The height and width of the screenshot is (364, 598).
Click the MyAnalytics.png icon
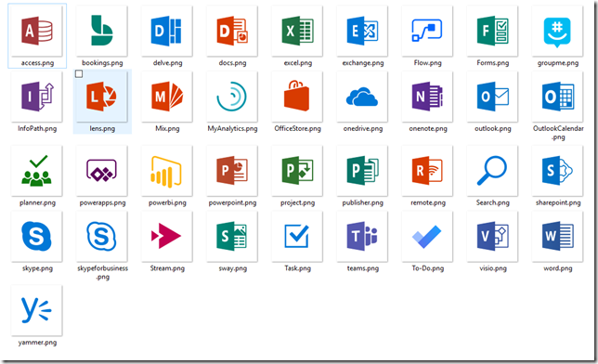tap(232, 97)
